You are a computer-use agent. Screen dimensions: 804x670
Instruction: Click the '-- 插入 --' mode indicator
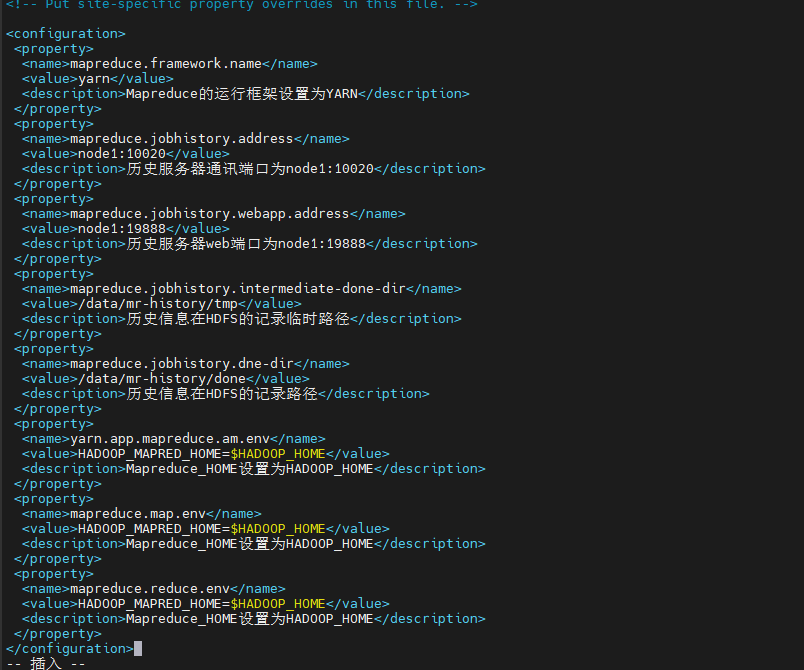click(x=46, y=664)
